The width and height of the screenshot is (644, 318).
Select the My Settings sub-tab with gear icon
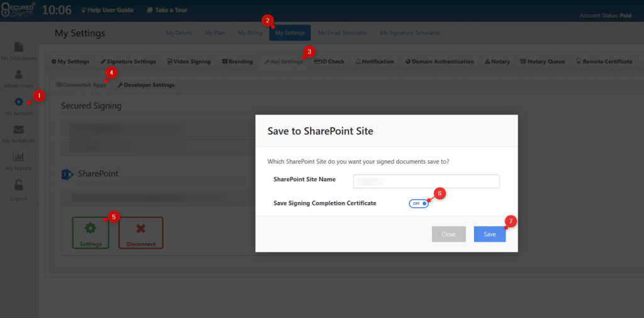pos(70,62)
